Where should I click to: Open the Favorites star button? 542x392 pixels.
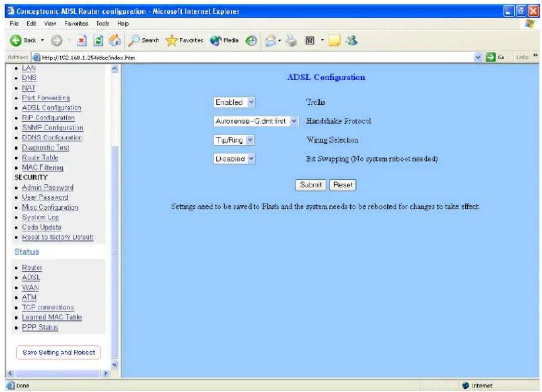pyautogui.click(x=184, y=40)
